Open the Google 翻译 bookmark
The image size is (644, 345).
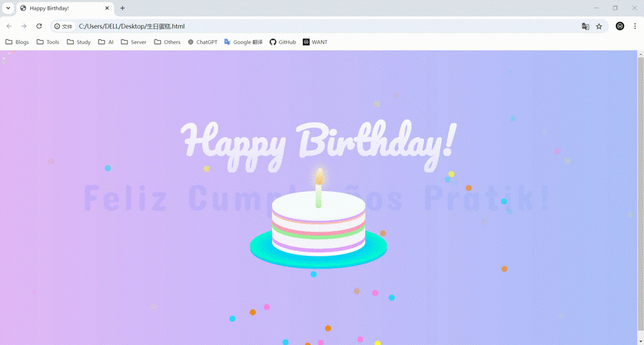(244, 42)
